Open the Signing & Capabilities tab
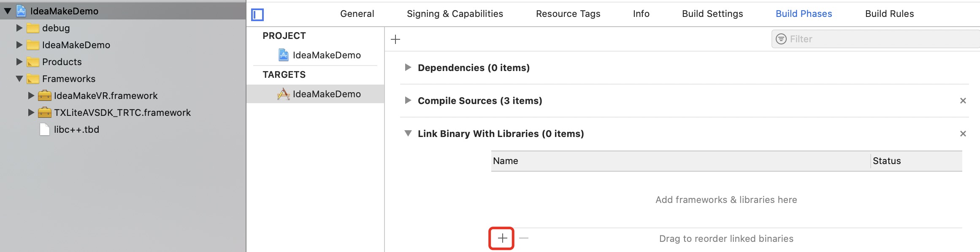This screenshot has width=980, height=252. coord(455,14)
